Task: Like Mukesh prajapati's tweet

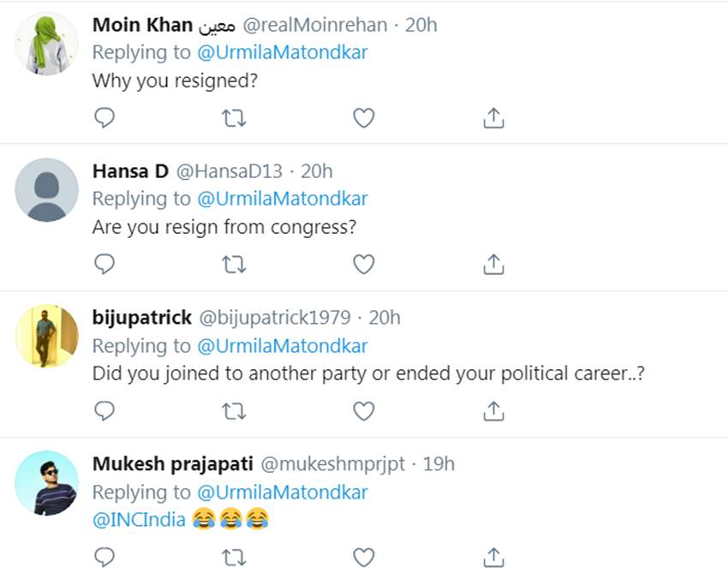Action: pyautogui.click(x=364, y=558)
